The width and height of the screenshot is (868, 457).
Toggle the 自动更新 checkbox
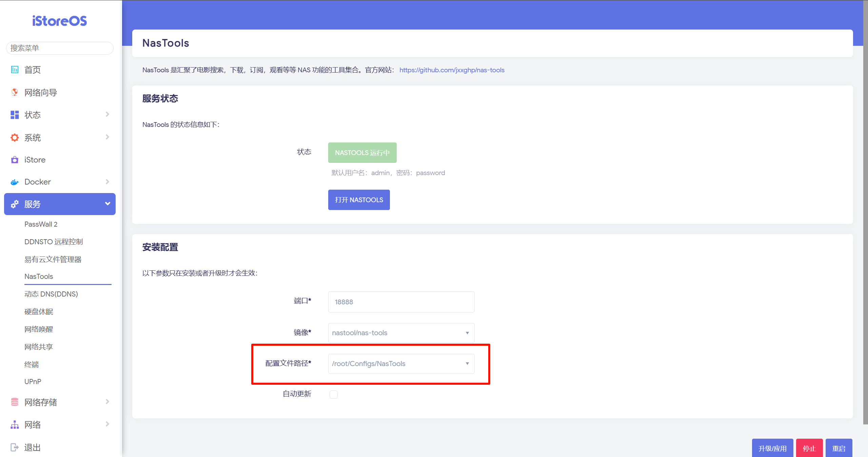pos(334,394)
